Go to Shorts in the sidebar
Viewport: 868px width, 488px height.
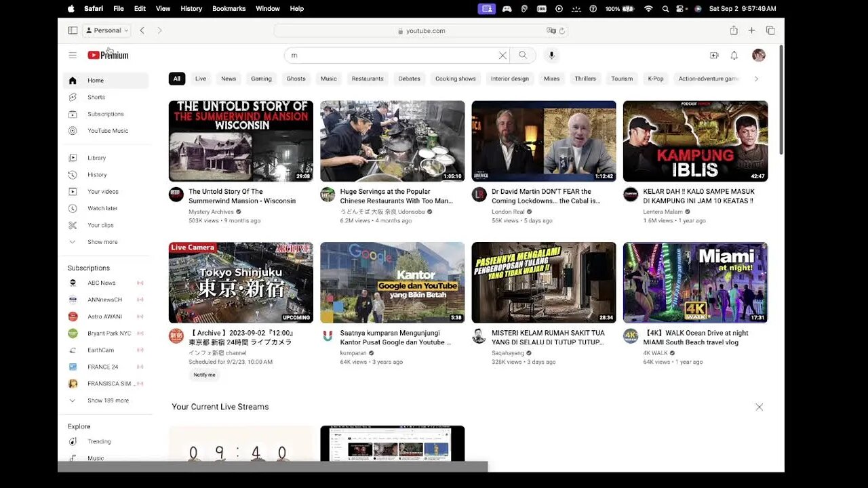tap(106, 97)
